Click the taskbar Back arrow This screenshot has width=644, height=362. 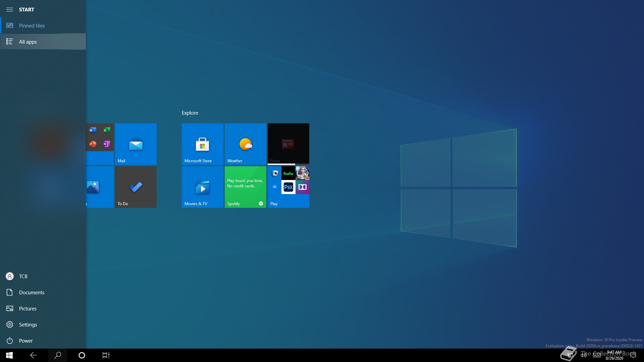tap(34, 355)
